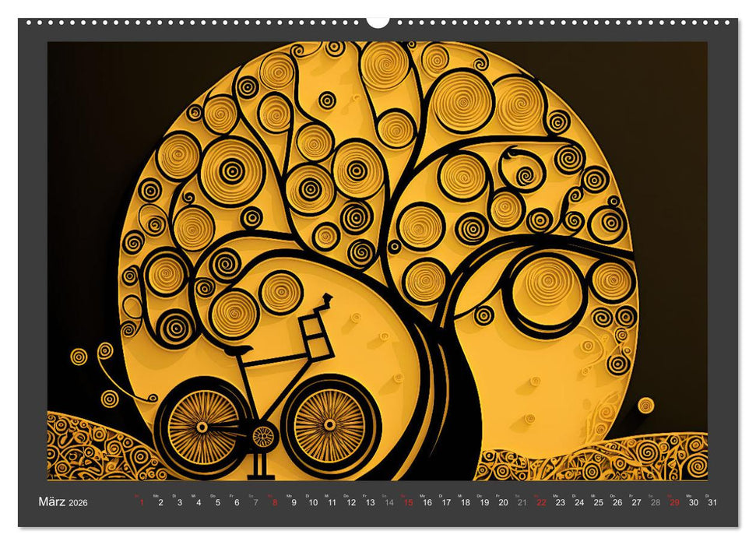Click the year 2026 text

pos(79,503)
